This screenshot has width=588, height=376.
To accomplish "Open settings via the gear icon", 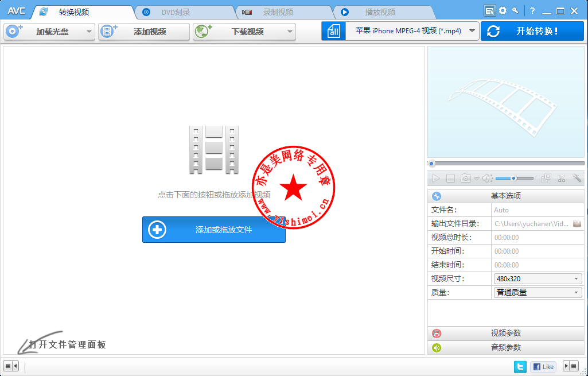I will (x=503, y=10).
